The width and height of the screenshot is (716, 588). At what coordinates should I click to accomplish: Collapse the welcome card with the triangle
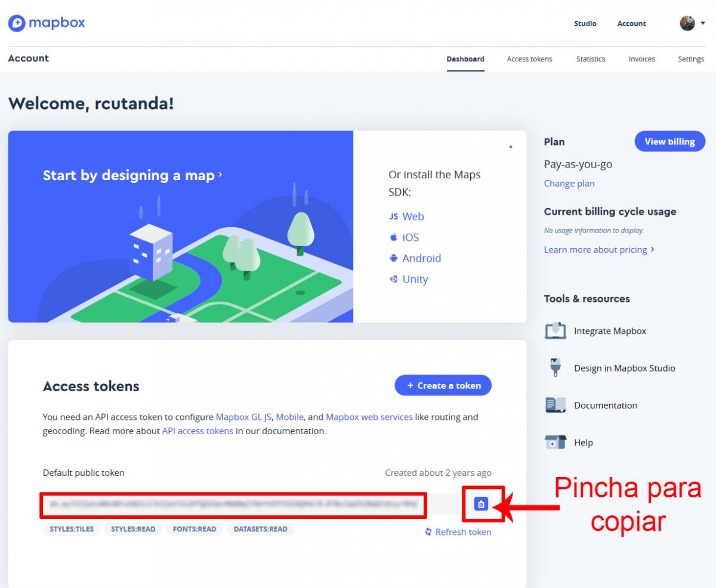[510, 147]
